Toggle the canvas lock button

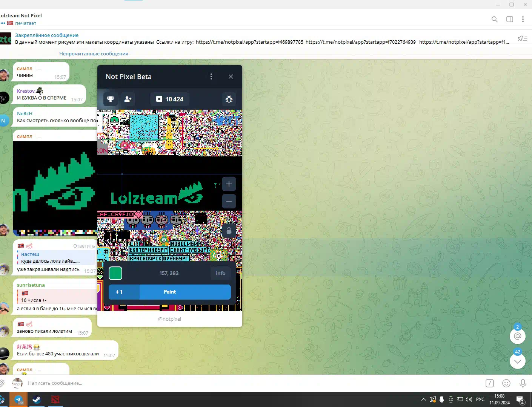click(229, 231)
